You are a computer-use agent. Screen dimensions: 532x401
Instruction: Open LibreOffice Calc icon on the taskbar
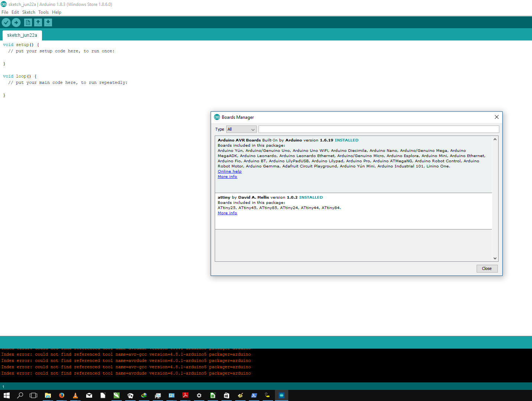[213, 395]
